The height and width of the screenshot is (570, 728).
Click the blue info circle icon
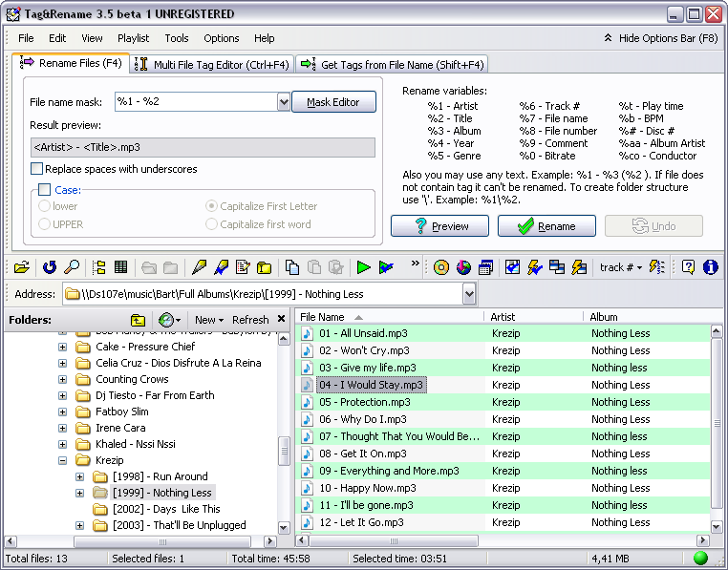point(711,267)
